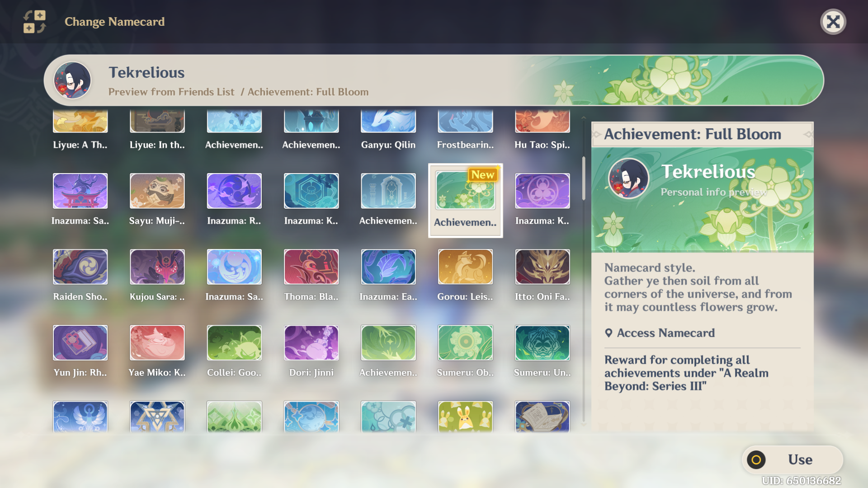Viewport: 868px width, 488px height.
Task: Choose the Inazuma torii gate namecard
Action: (x=80, y=191)
